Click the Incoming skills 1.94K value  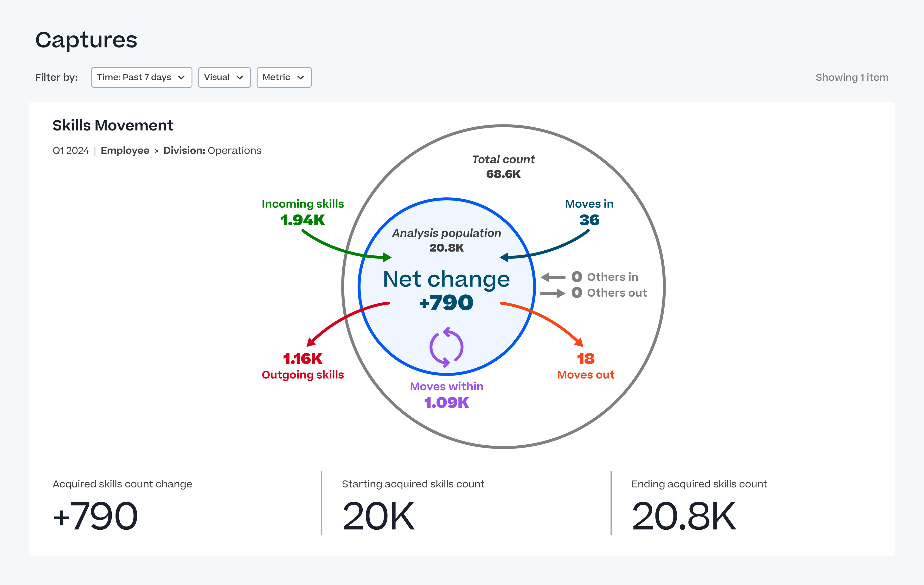click(303, 220)
